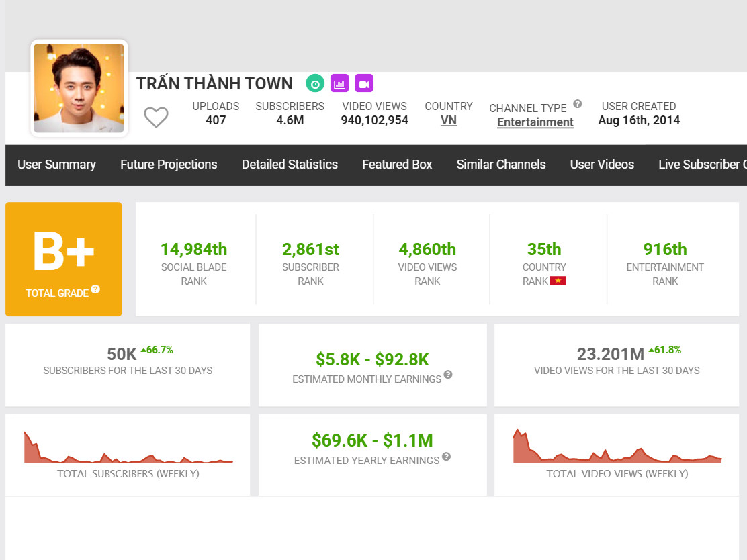This screenshot has height=560, width=747.
Task: Click the Entertainment channel type link
Action: [x=535, y=122]
